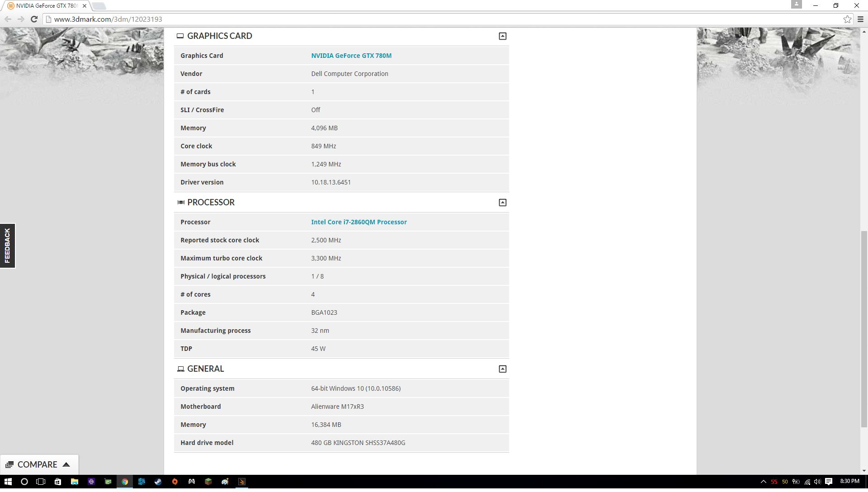Select the 64-bit Windows 10 value
The height and width of the screenshot is (492, 868).
(356, 388)
